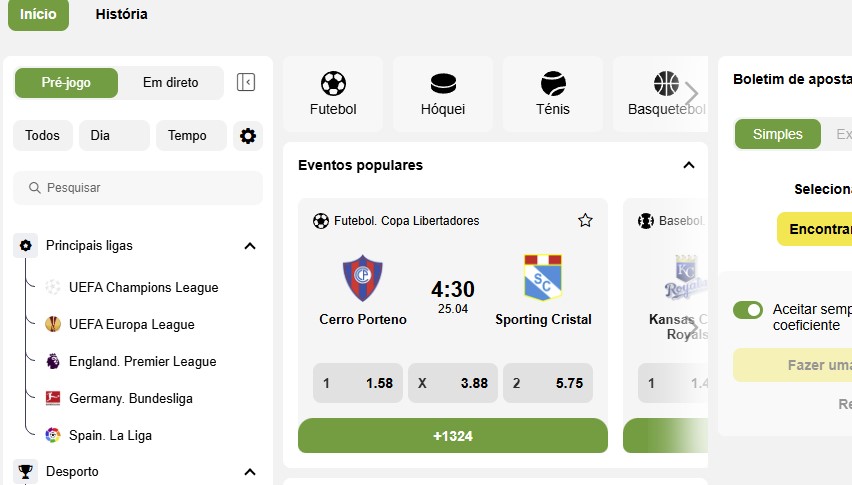This screenshot has width=852, height=485.
Task: Toggle Aceitar sempre coeficiente switch
Action: click(748, 310)
